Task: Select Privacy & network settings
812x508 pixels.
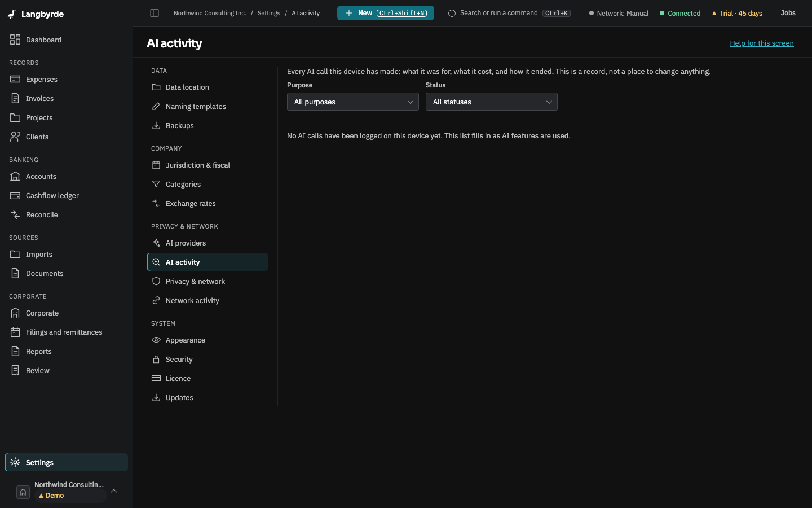Action: [x=208, y=282]
